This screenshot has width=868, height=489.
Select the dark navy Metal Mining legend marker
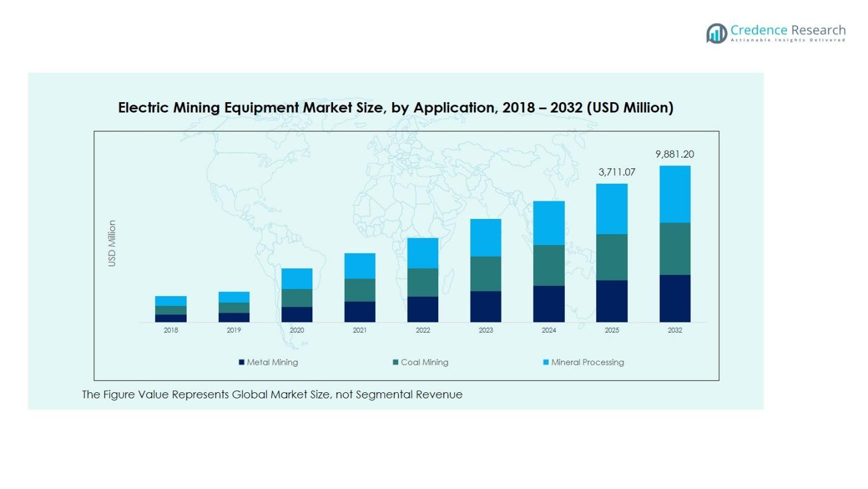pyautogui.click(x=243, y=362)
